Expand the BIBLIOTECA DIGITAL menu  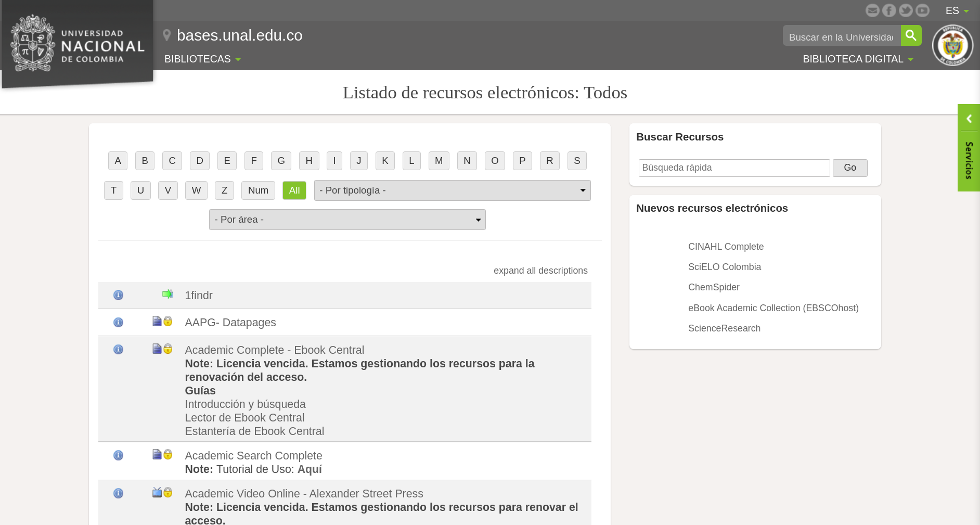[858, 59]
